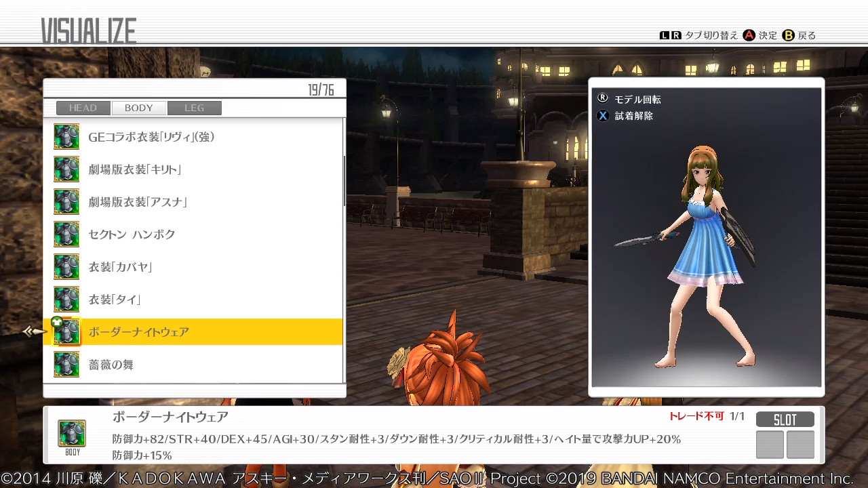
Task: Click the L button icon for tab switching
Action: (x=665, y=35)
